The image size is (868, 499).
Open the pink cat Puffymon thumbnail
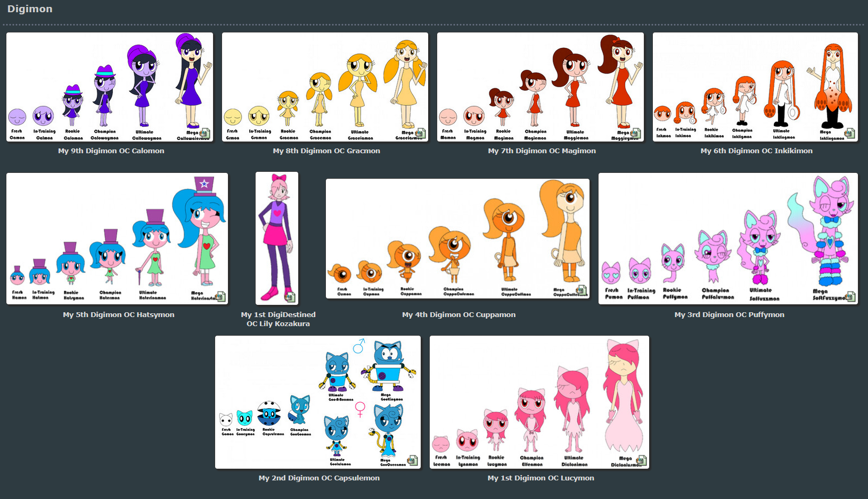pyautogui.click(x=728, y=238)
